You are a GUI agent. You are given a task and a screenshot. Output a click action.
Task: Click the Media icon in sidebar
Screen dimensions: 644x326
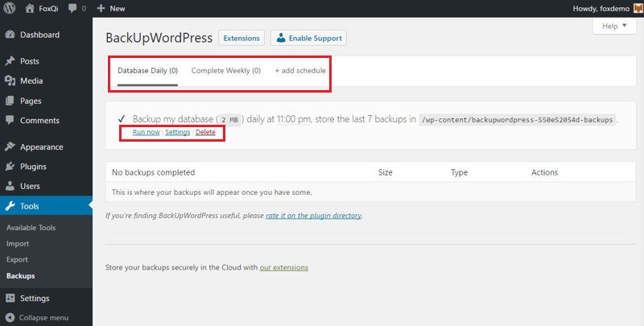click(x=10, y=80)
